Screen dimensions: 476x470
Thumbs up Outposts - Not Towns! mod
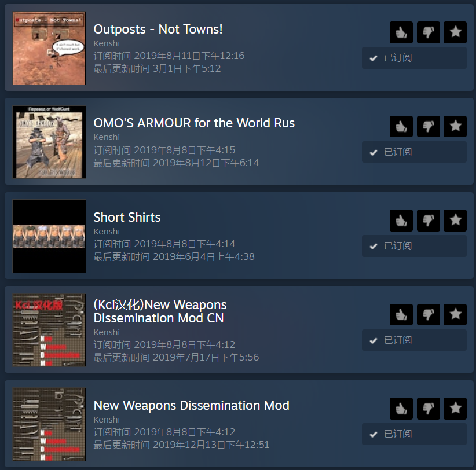point(401,32)
